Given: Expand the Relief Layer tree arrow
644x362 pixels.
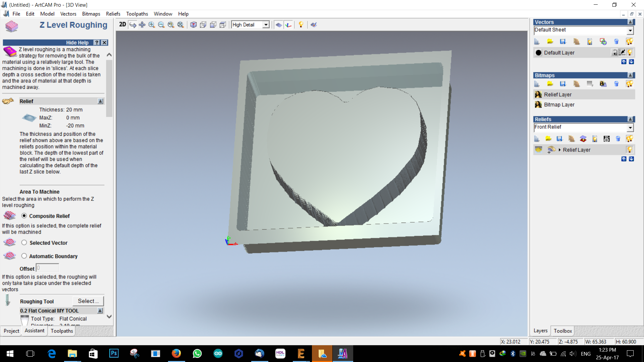Looking at the screenshot, I should click(559, 150).
